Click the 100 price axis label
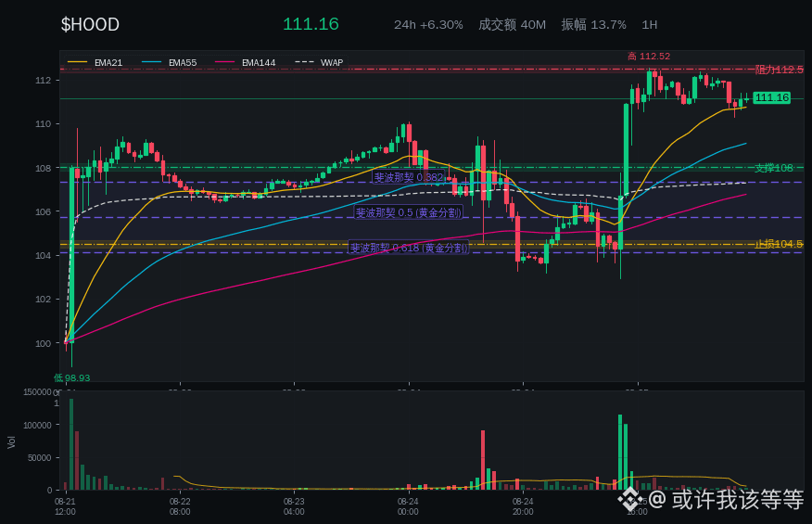 click(43, 343)
